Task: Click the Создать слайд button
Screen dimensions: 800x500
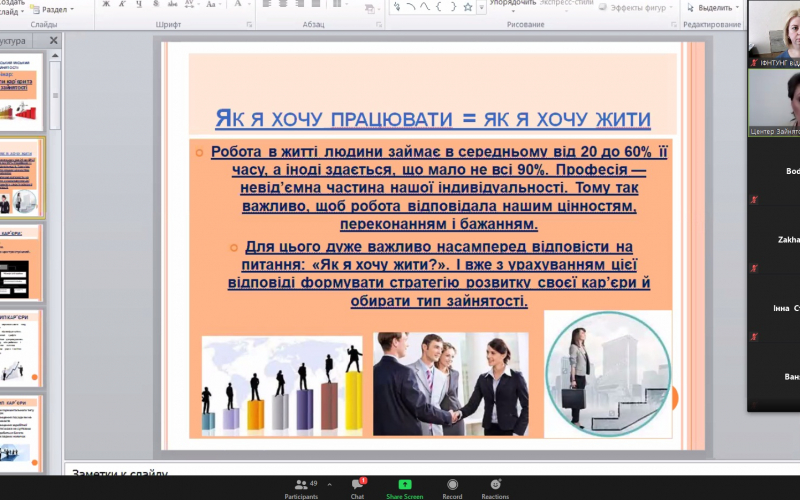Action: [x=11, y=7]
